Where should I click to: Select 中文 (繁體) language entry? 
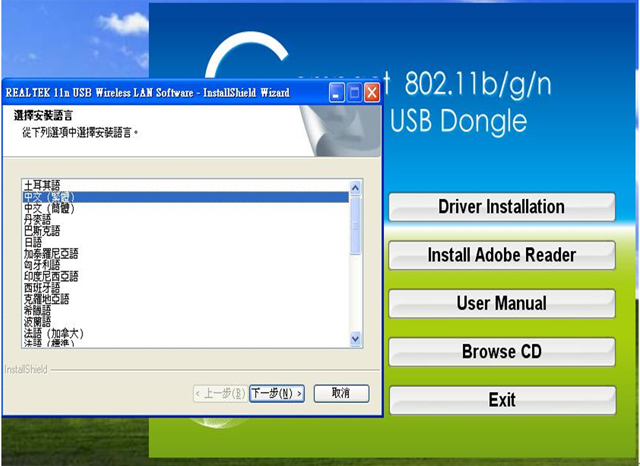tap(186, 197)
